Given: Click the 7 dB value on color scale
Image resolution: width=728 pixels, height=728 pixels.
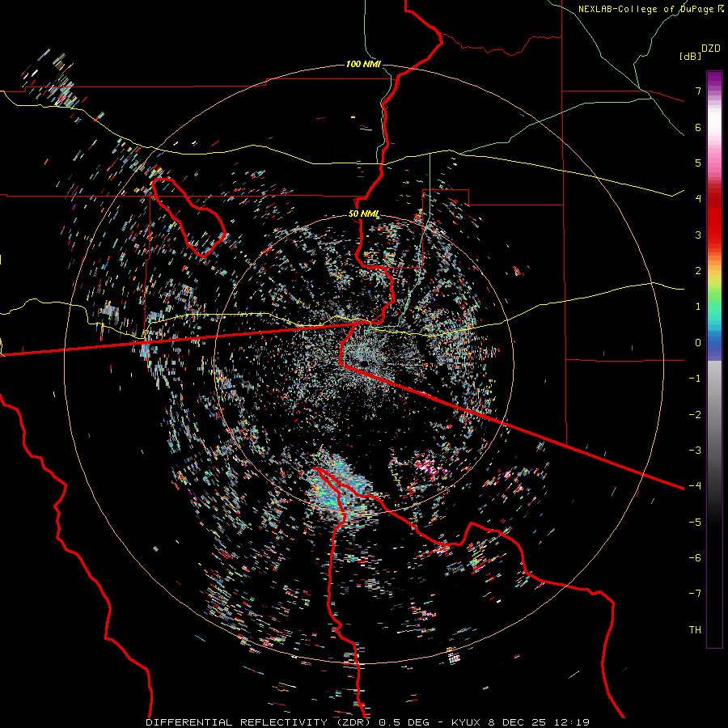Looking at the screenshot, I should [x=698, y=91].
